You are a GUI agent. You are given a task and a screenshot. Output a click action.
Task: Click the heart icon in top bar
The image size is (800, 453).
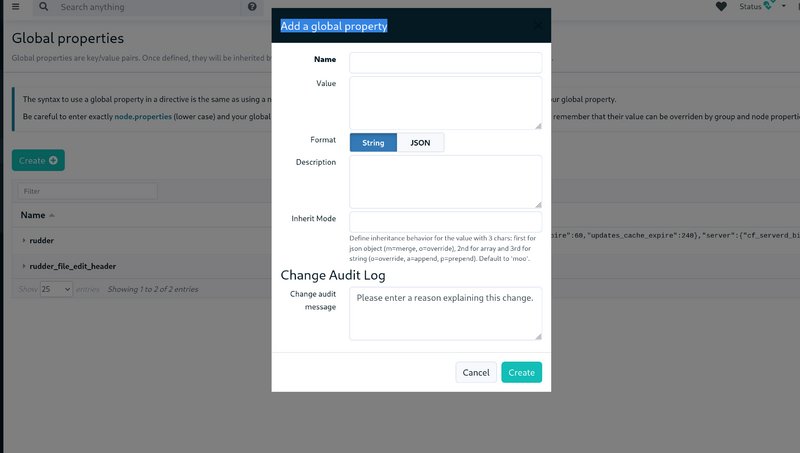721,7
